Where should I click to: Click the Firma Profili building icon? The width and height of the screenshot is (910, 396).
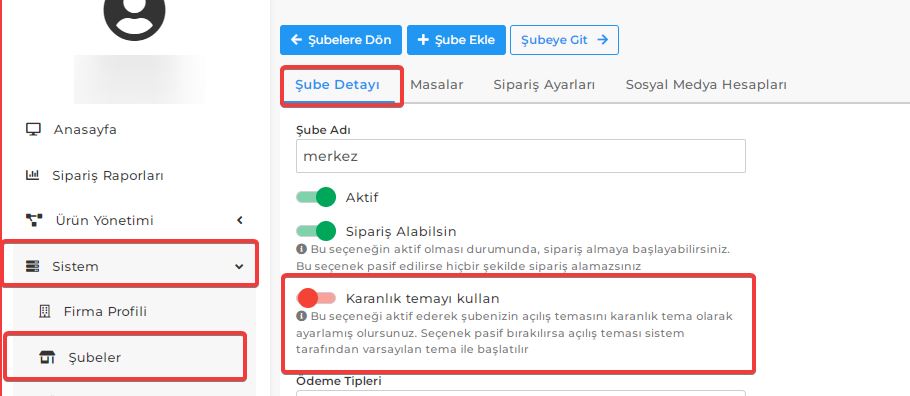(44, 312)
